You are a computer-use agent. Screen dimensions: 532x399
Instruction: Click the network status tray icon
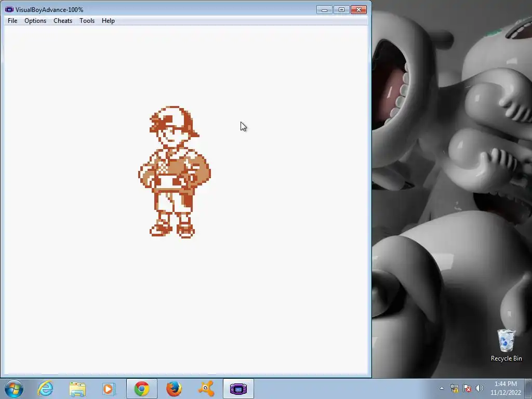(454, 389)
